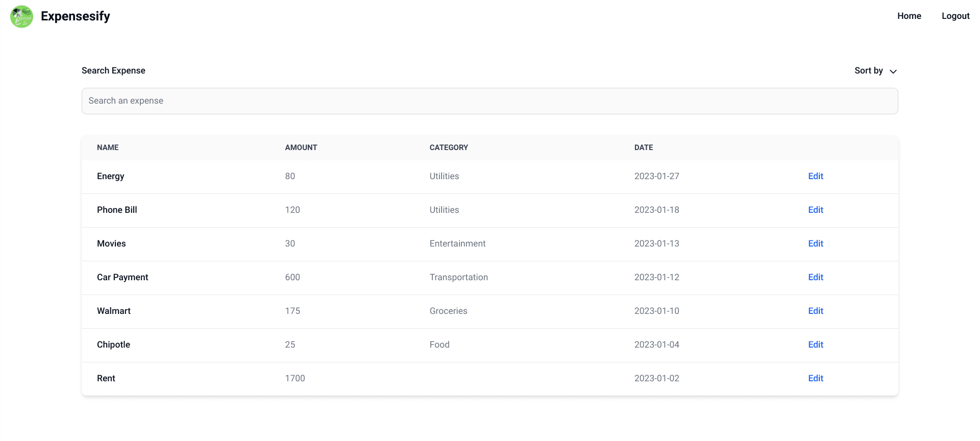
Task: Click the date 2023-01-13
Action: tap(656, 243)
